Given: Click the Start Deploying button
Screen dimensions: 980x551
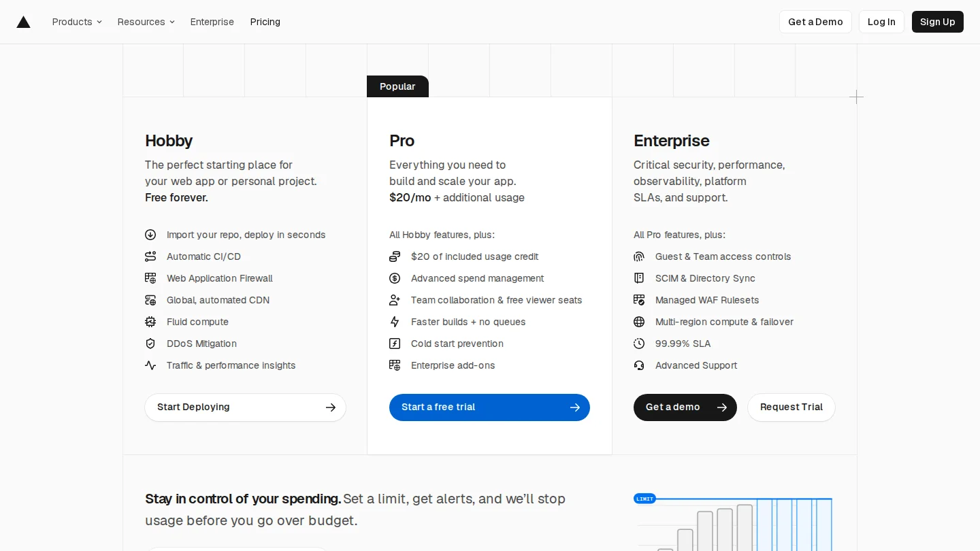Looking at the screenshot, I should tap(245, 407).
